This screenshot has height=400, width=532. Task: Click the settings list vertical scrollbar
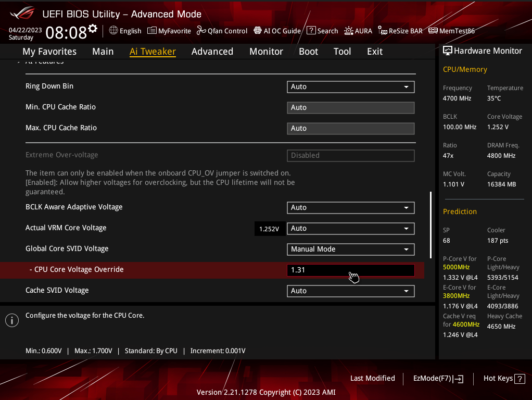[x=430, y=225]
